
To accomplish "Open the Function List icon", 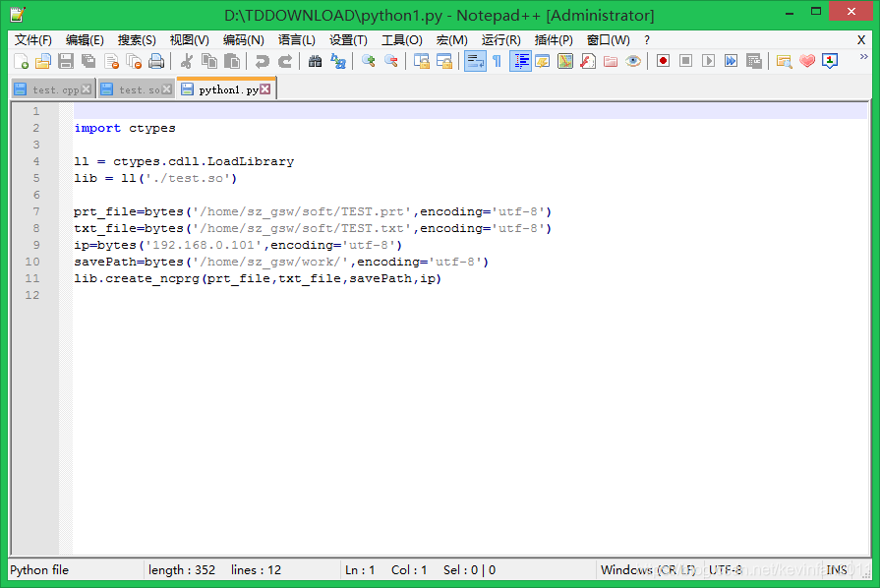I will 588,61.
